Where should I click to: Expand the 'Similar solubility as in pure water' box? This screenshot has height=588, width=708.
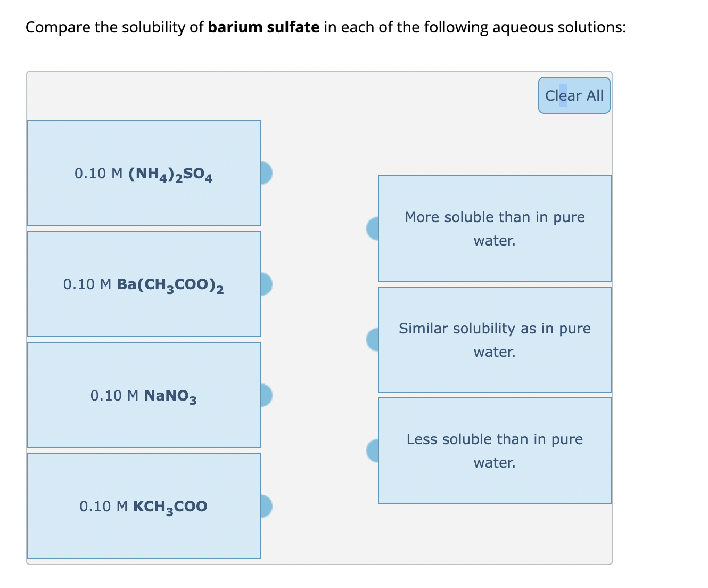[x=495, y=339]
